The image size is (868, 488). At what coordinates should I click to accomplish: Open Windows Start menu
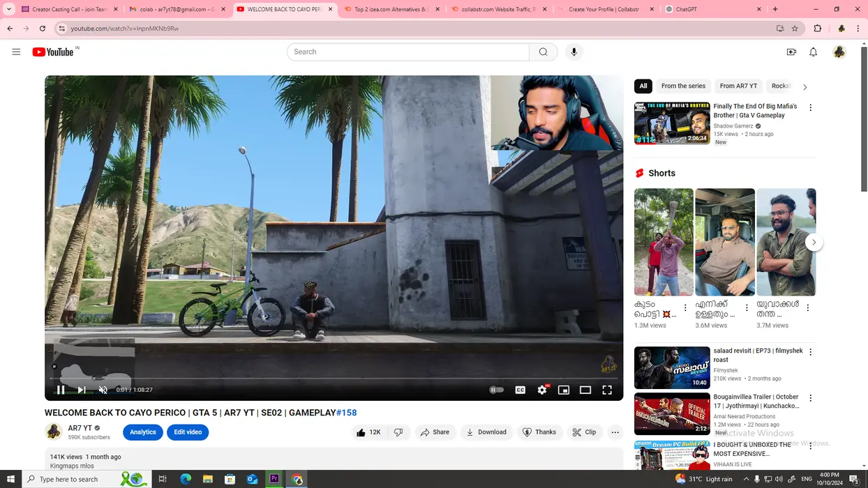click(10, 479)
